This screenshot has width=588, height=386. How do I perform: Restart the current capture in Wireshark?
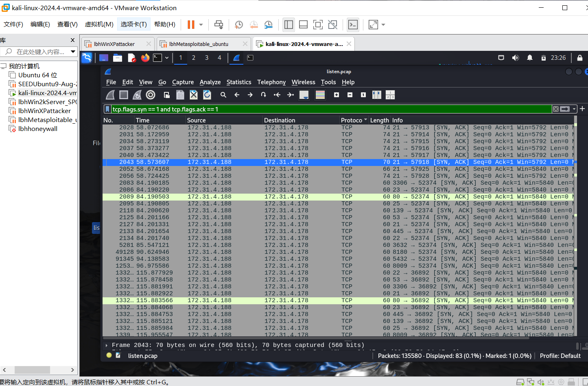(137, 95)
